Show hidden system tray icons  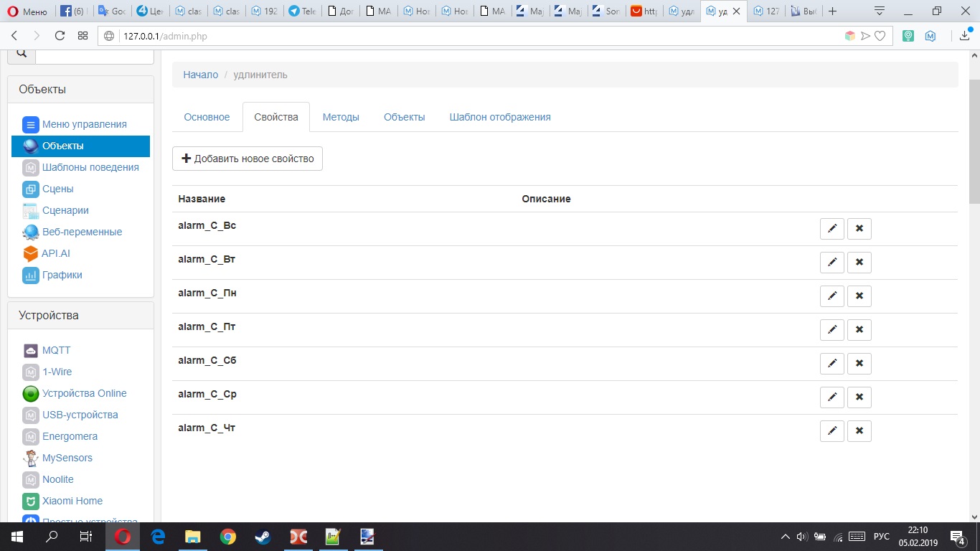tap(786, 537)
